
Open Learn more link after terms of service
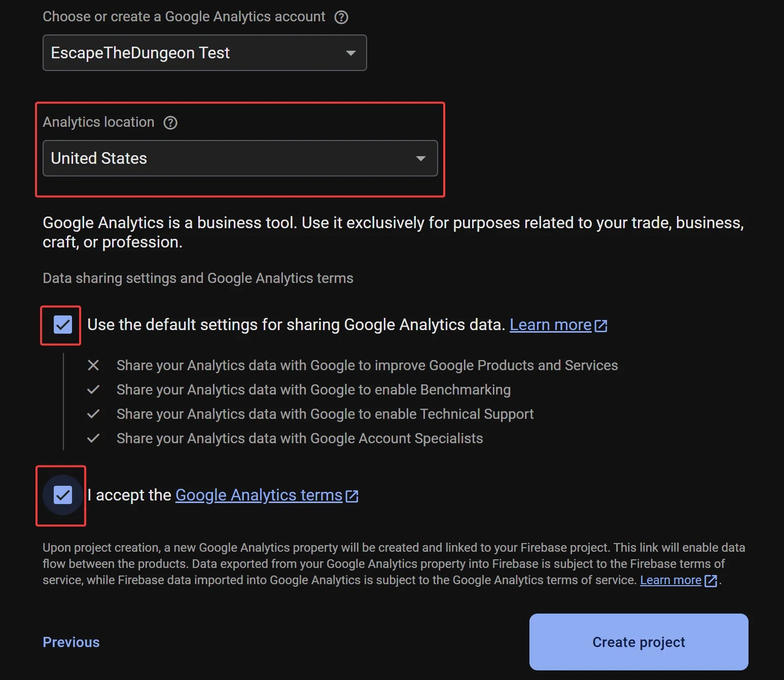click(670, 580)
